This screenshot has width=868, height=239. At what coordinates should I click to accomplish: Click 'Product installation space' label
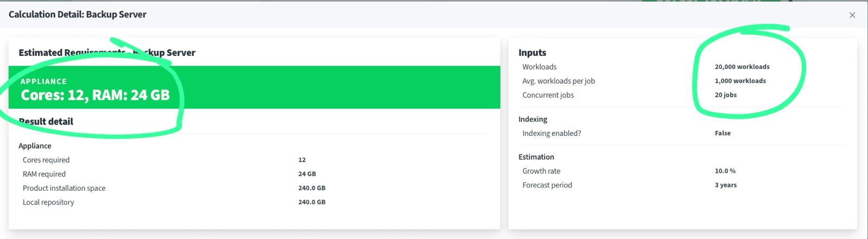click(x=64, y=188)
